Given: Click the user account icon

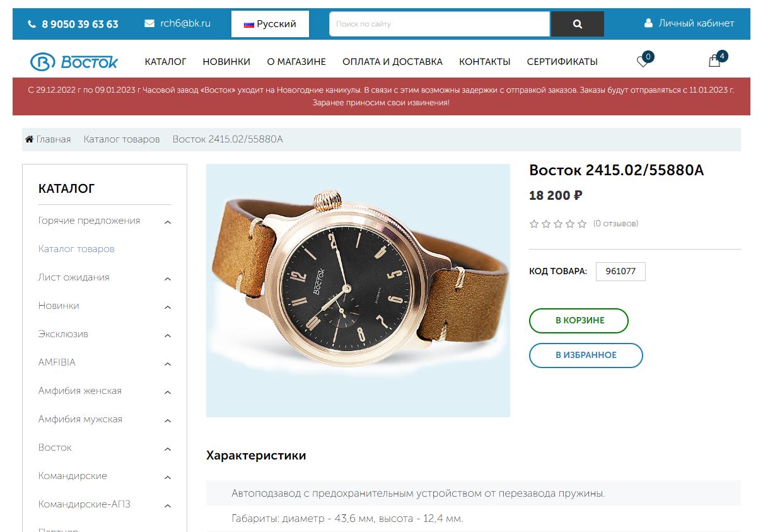Looking at the screenshot, I should [648, 23].
